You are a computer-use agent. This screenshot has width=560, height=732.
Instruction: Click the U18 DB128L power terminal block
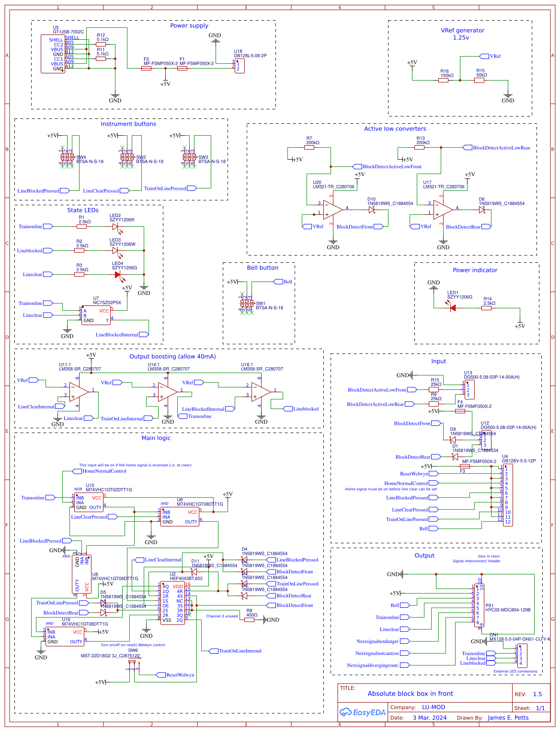240,66
